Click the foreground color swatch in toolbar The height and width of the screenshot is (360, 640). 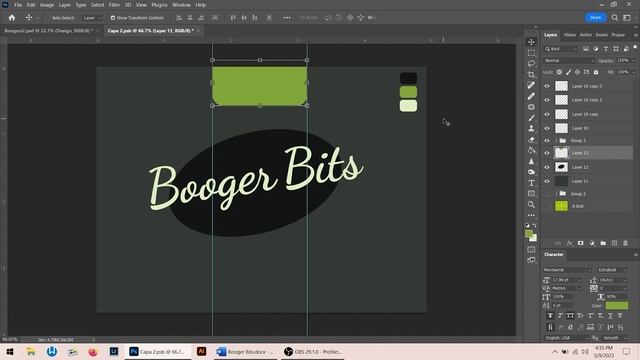(x=529, y=234)
